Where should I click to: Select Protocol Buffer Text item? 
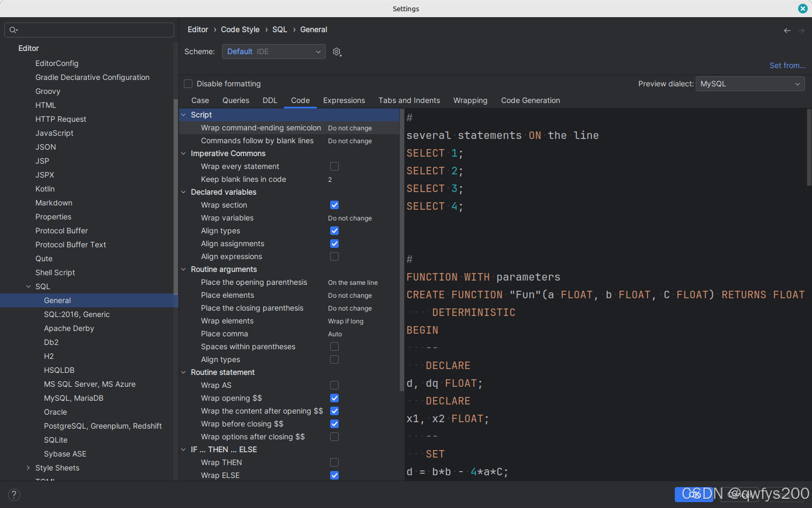(71, 245)
